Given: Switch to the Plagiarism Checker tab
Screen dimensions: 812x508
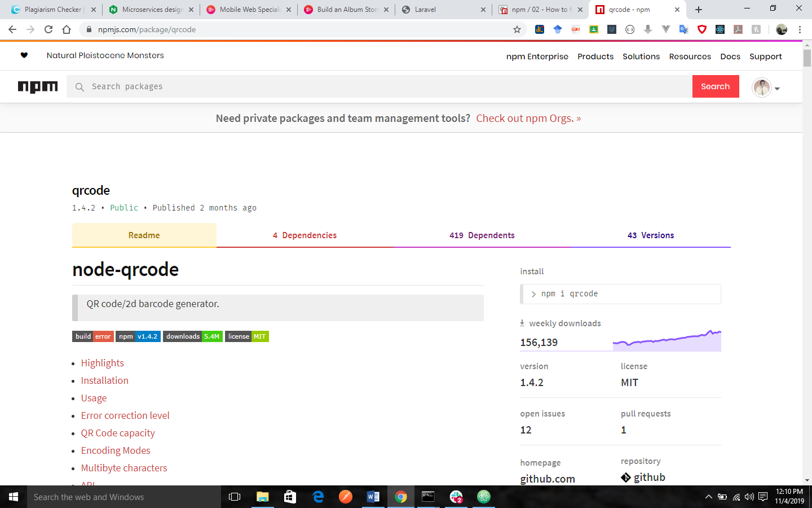Looking at the screenshot, I should [54, 10].
